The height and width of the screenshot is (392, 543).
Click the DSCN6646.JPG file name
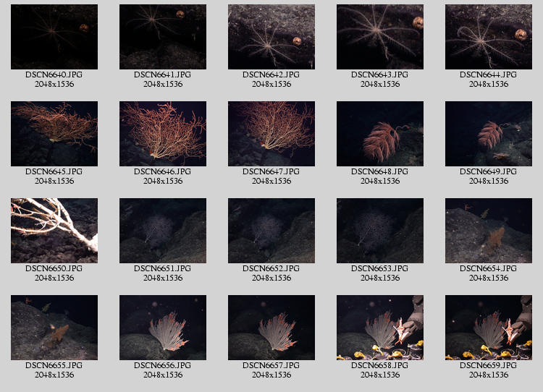tap(162, 171)
